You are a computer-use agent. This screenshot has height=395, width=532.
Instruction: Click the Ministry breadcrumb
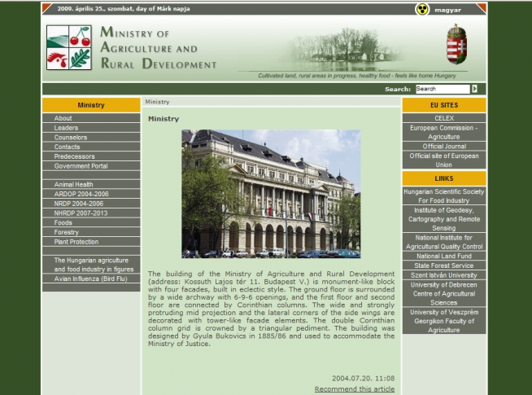pyautogui.click(x=157, y=102)
